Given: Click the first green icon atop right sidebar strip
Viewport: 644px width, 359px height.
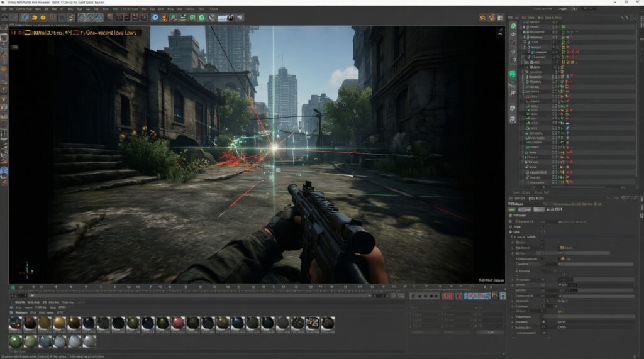Looking at the screenshot, I should click(x=513, y=26).
